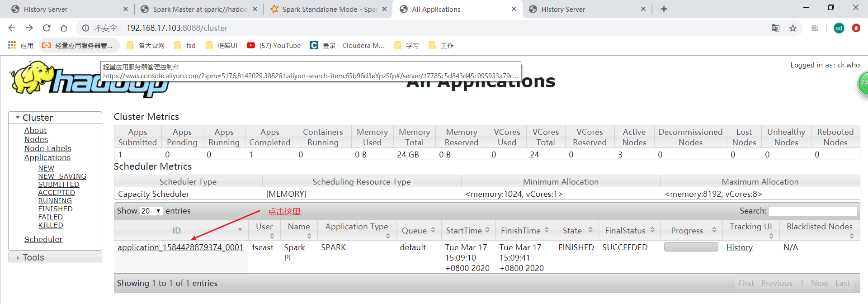
Task: Close the All Applications tab
Action: tap(514, 9)
